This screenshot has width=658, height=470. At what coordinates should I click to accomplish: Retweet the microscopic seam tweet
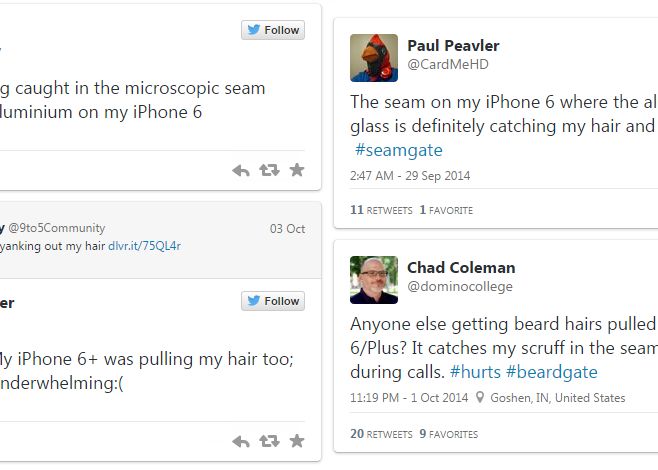tap(269, 171)
